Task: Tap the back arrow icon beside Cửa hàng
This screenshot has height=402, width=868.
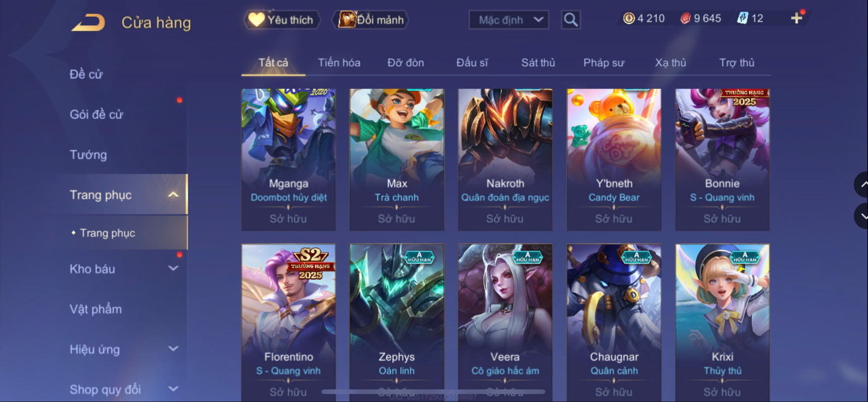Action: click(88, 22)
